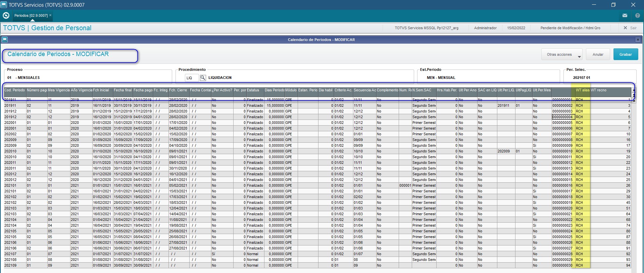
Task: Click the Anular button
Action: point(598,54)
